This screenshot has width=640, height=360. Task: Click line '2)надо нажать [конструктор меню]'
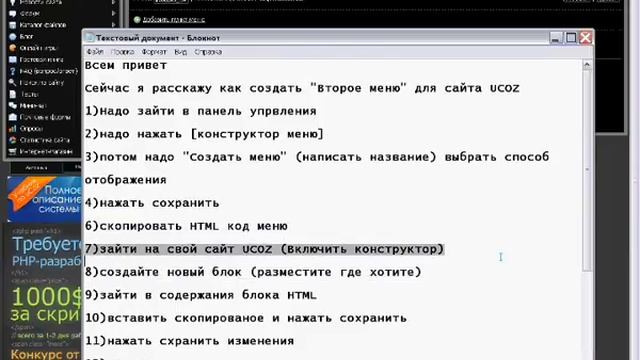[x=204, y=134]
